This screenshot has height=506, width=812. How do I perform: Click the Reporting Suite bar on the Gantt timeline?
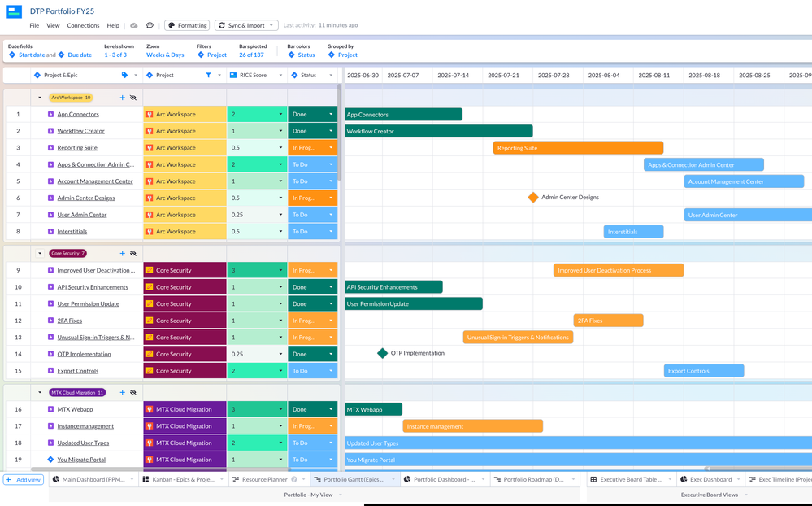pyautogui.click(x=577, y=147)
